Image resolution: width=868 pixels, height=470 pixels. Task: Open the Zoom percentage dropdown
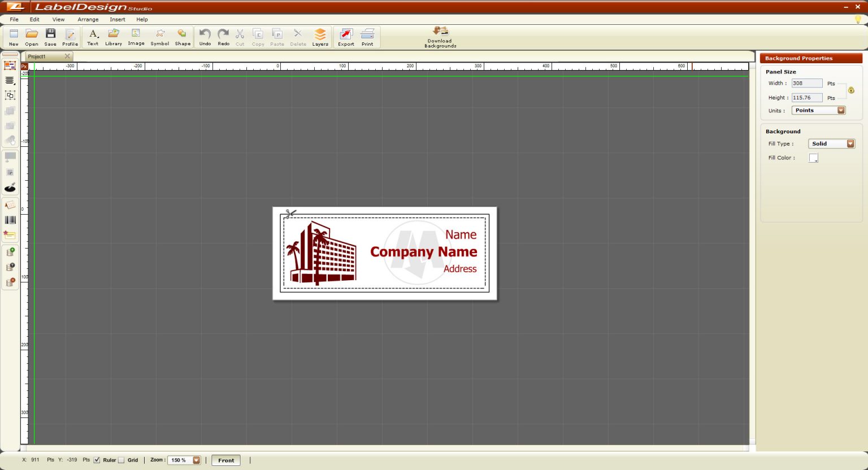pos(184,460)
